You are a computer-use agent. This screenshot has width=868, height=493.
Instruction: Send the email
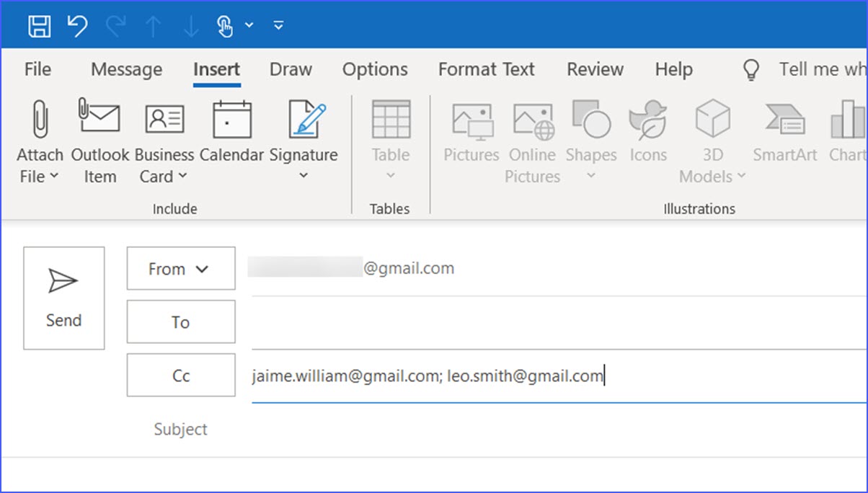tap(63, 298)
